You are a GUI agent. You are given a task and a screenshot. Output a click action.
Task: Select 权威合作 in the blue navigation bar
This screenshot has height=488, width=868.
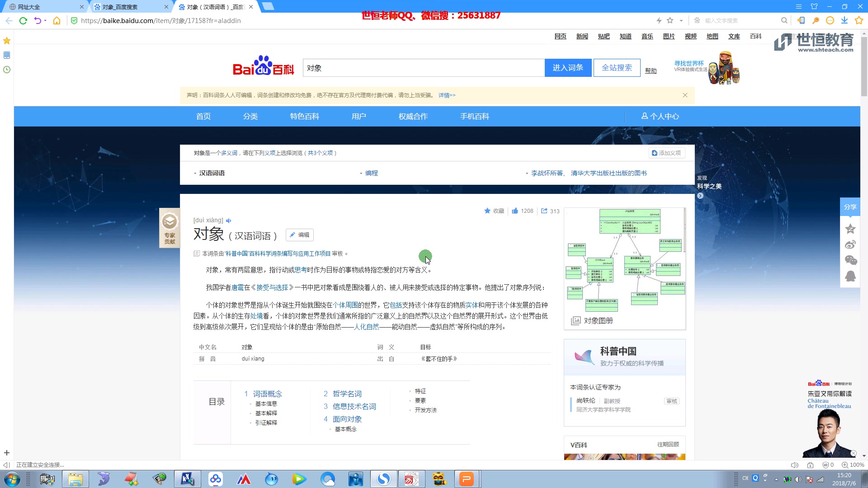coord(413,116)
